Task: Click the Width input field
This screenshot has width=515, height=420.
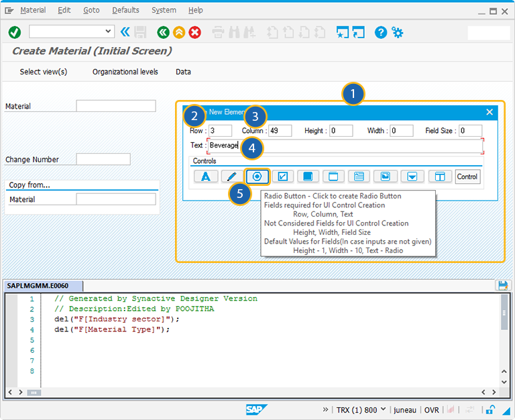Action: tap(402, 130)
